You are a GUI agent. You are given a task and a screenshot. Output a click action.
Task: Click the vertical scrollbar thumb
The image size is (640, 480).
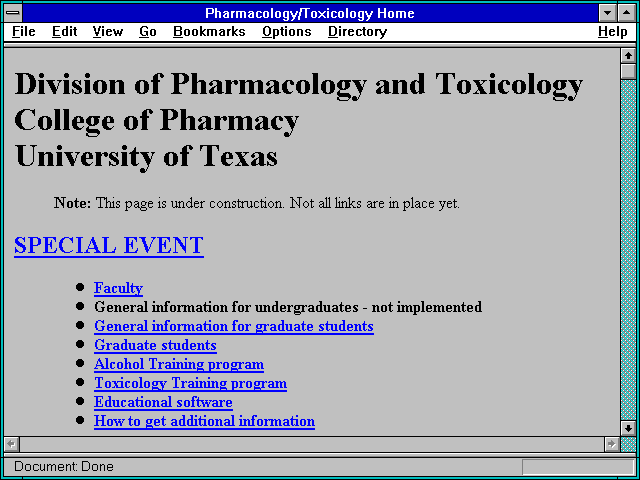(x=628, y=71)
